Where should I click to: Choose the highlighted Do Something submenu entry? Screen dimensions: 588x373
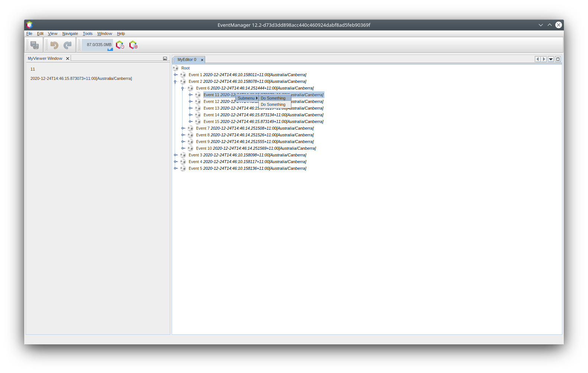point(273,98)
